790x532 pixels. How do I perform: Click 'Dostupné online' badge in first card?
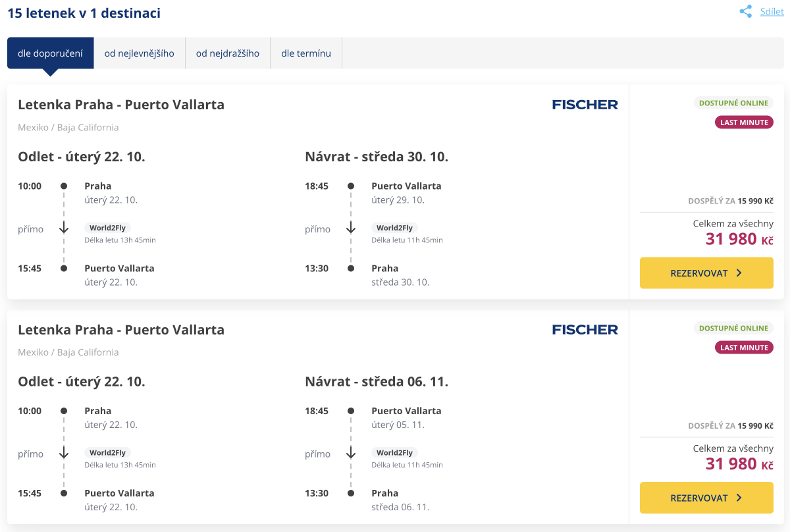[x=733, y=103]
